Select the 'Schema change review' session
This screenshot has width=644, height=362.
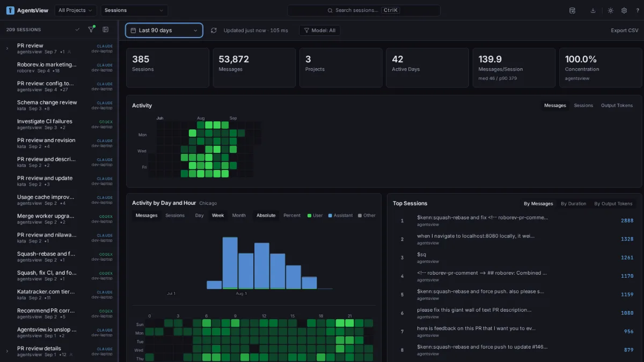(x=59, y=105)
